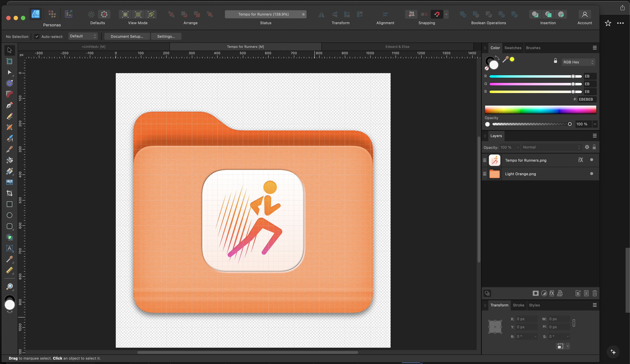Select the Corner tool
The width and height of the screenshot is (630, 364).
coord(10,94)
